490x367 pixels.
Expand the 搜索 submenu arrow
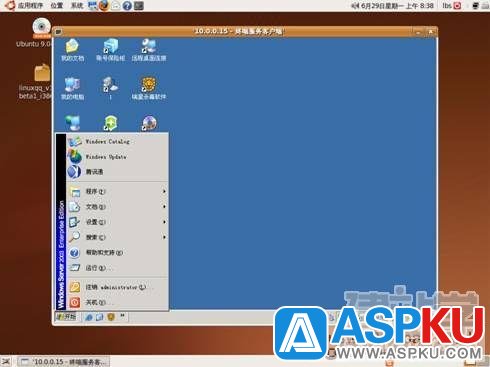tap(164, 237)
